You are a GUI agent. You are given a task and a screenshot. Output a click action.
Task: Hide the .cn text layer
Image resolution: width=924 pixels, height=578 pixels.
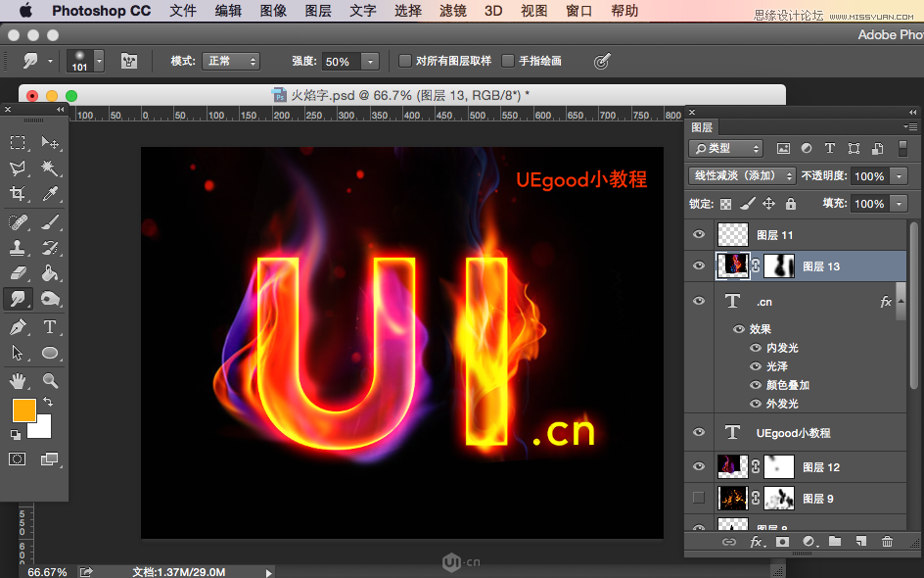click(x=699, y=301)
